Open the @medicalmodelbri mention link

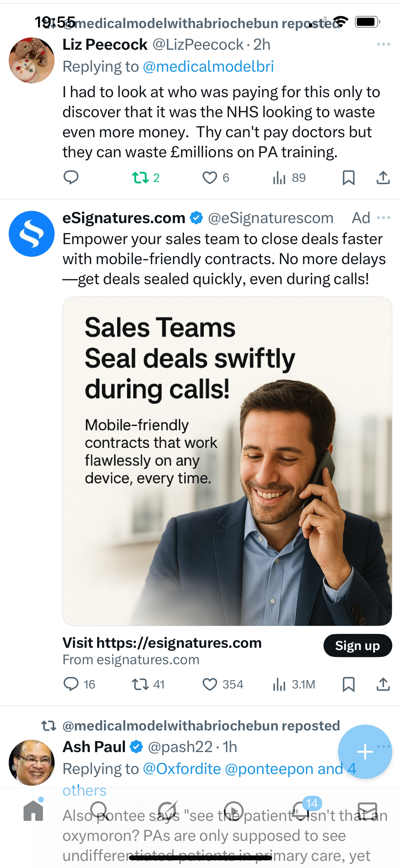click(208, 67)
